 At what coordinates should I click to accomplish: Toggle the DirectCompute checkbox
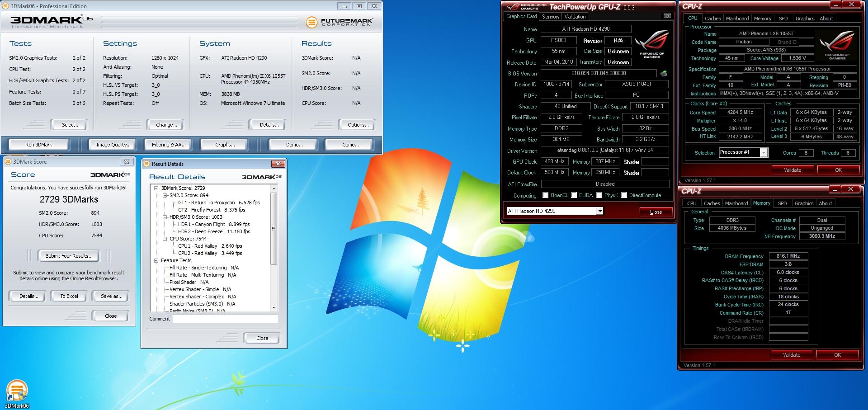coord(624,195)
